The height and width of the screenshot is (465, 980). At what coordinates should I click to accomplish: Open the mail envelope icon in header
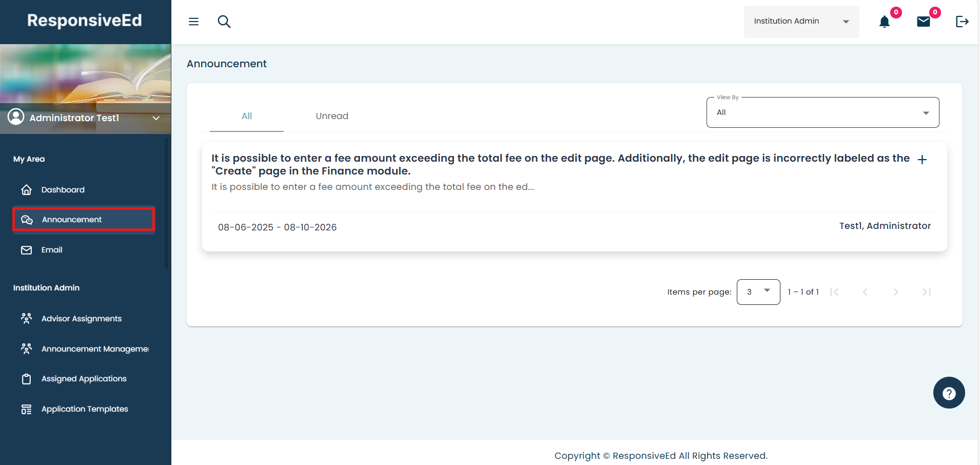click(924, 22)
